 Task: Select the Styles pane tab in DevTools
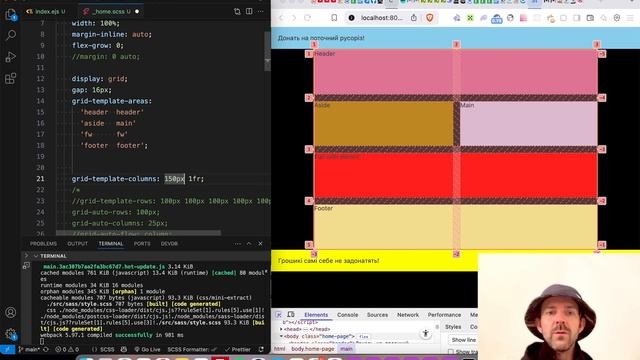click(x=453, y=327)
